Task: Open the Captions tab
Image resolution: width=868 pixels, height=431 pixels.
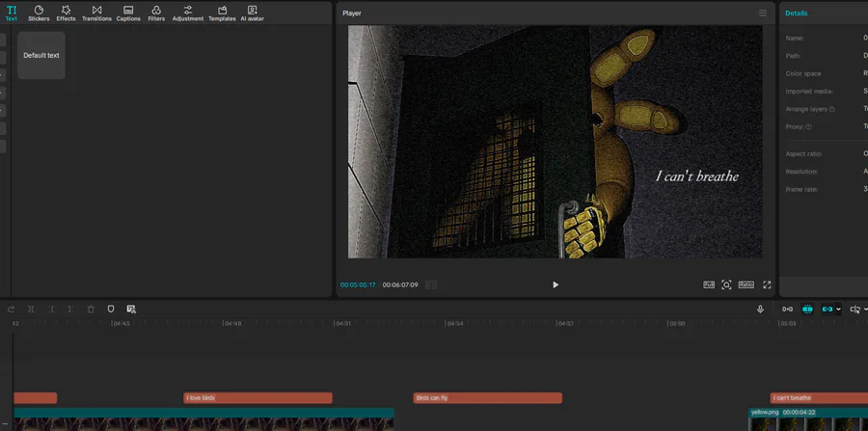Action: tap(128, 13)
